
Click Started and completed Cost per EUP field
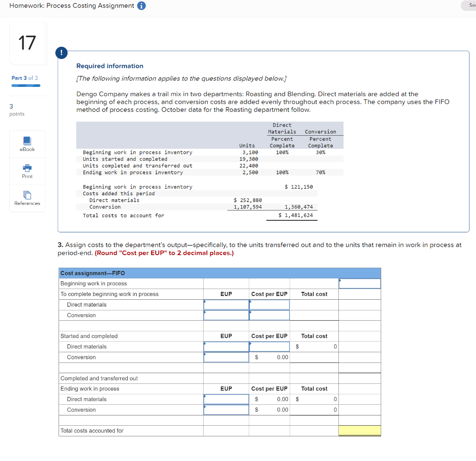(270, 346)
